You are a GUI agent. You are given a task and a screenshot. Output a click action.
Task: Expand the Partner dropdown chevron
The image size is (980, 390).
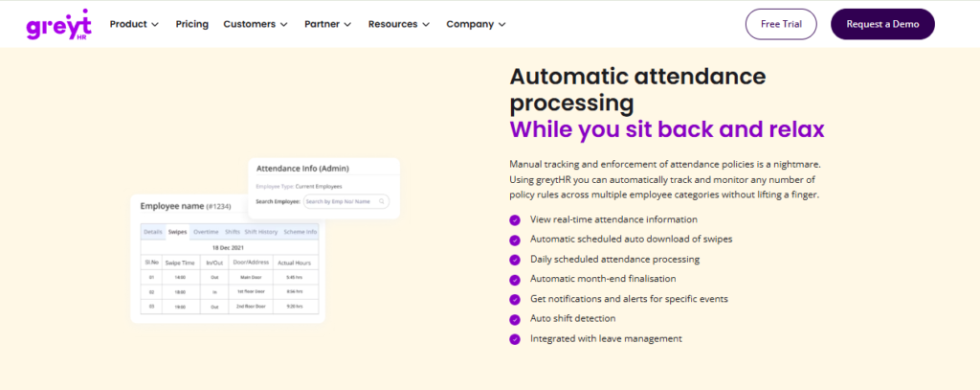(347, 24)
